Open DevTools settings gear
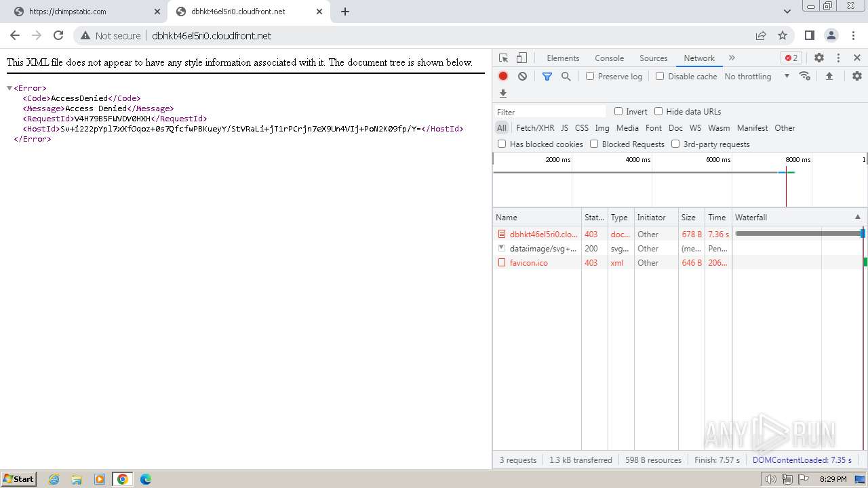 (819, 58)
